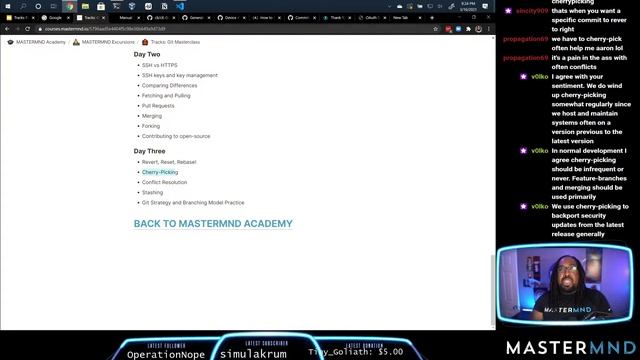Click the SSH vs HTTPS item
The image size is (640, 360).
pos(160,65)
